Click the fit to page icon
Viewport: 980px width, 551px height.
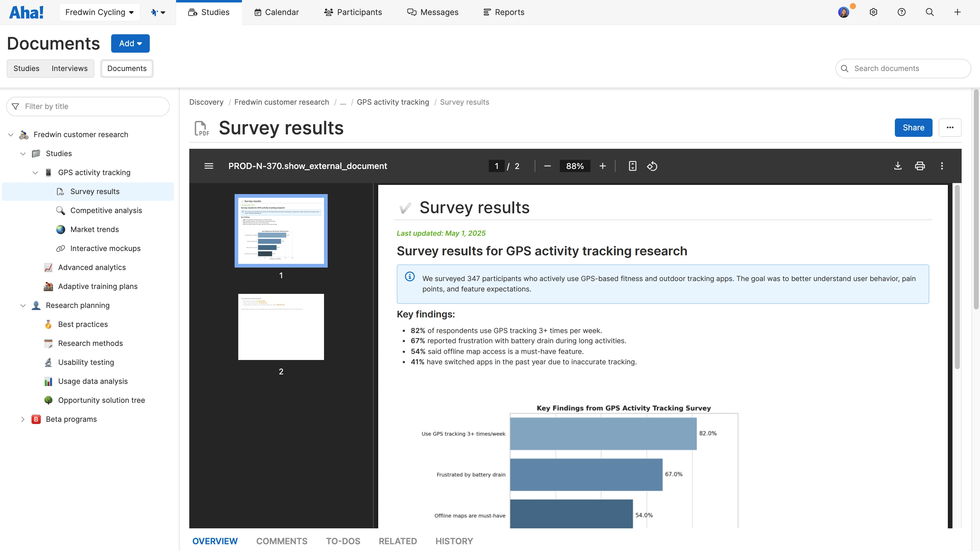(632, 166)
